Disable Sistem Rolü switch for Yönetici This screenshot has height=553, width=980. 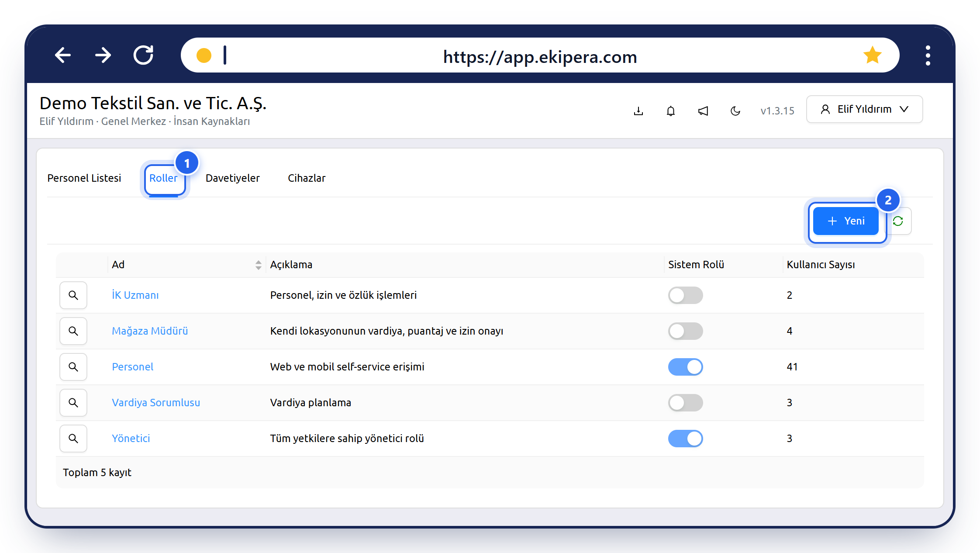click(685, 439)
